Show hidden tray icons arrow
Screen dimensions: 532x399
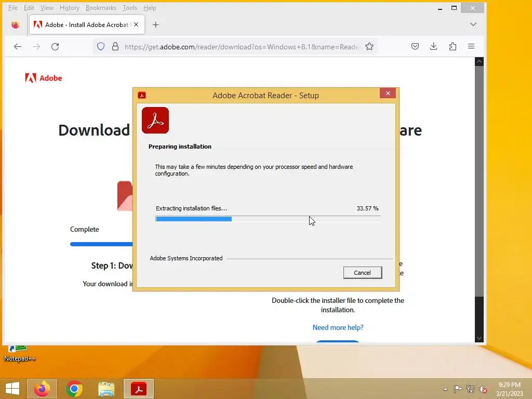(x=445, y=389)
